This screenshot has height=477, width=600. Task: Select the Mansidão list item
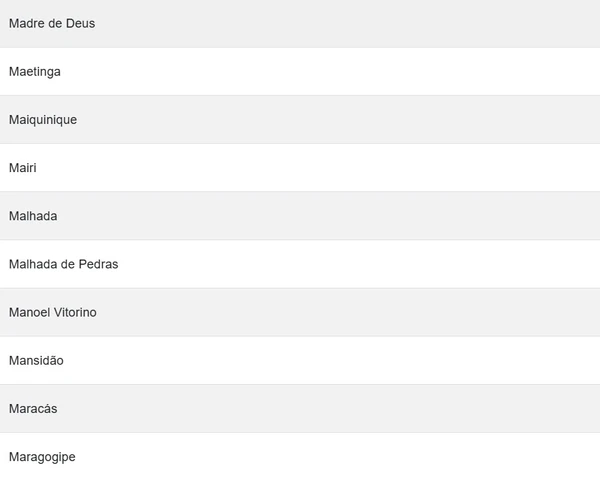[300, 360]
